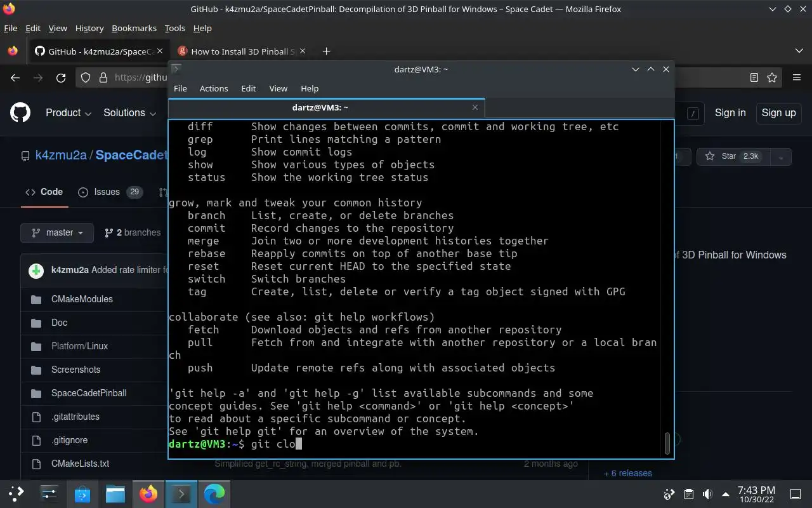
Task: Switch to the Issues tab
Action: point(110,192)
